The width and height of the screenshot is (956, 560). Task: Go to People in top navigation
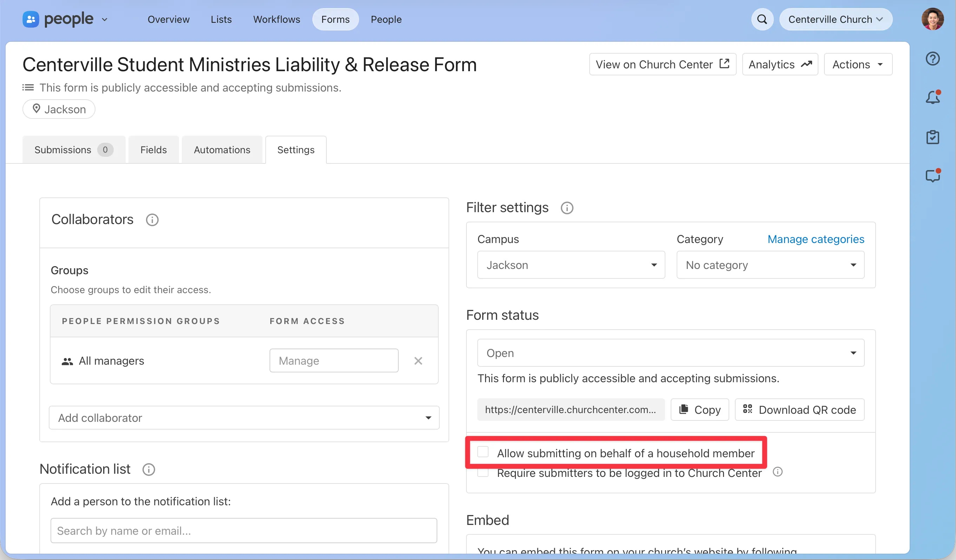coord(386,19)
